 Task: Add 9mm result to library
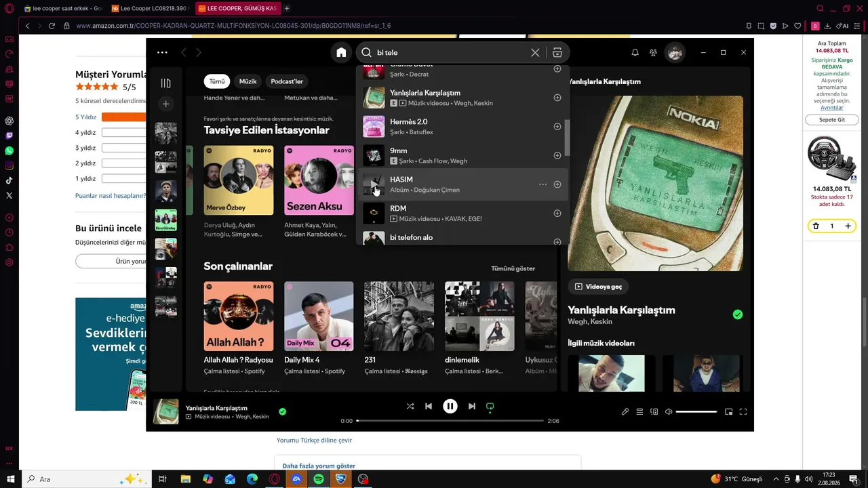click(557, 155)
